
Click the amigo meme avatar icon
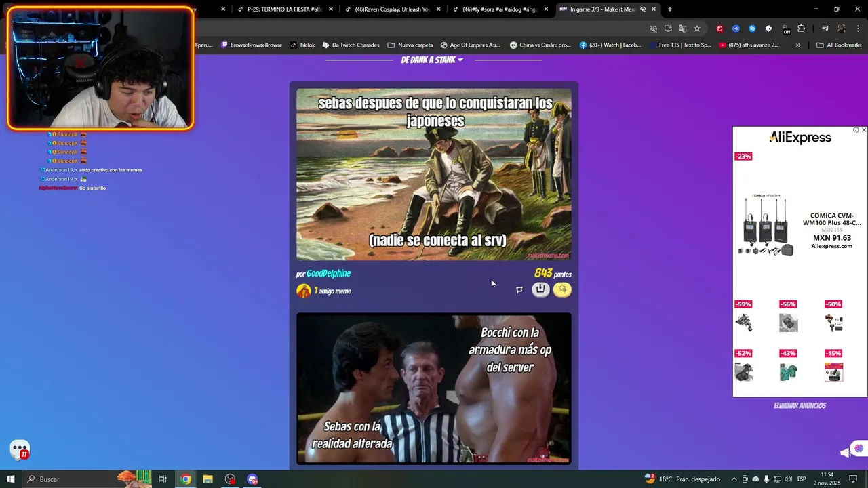(x=304, y=291)
